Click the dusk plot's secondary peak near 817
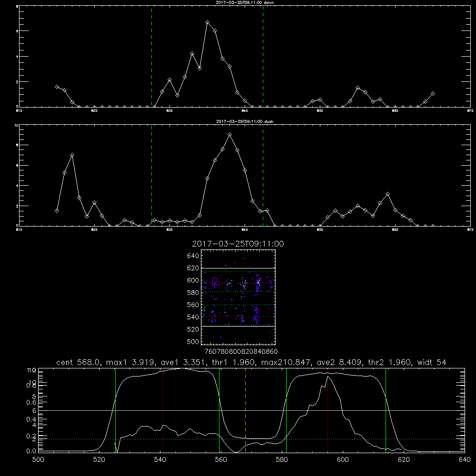This screenshot has width=476, height=476. [x=72, y=155]
